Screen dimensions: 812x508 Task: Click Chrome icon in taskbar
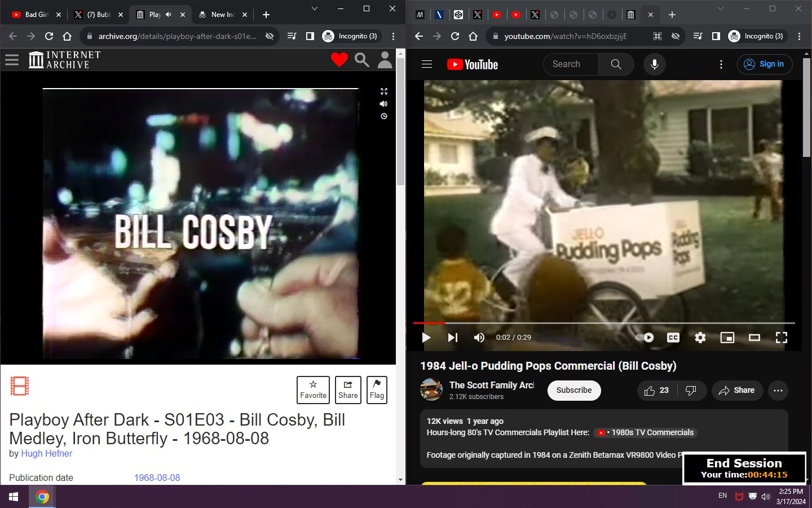point(42,497)
